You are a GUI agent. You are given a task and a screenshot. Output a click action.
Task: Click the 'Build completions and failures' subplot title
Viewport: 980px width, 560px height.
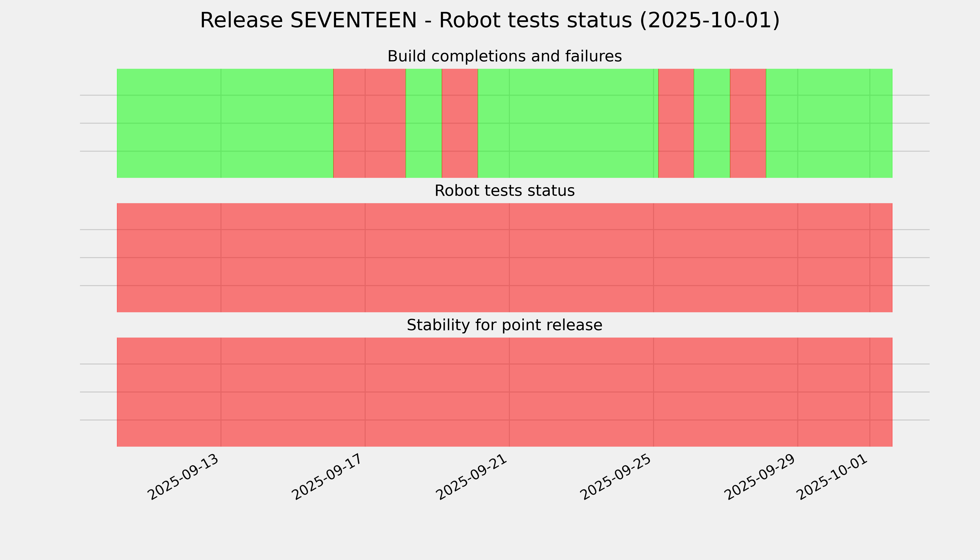(x=504, y=56)
